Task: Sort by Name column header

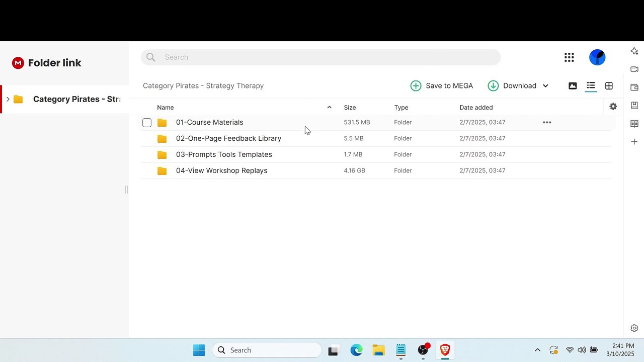Action: 165,107
